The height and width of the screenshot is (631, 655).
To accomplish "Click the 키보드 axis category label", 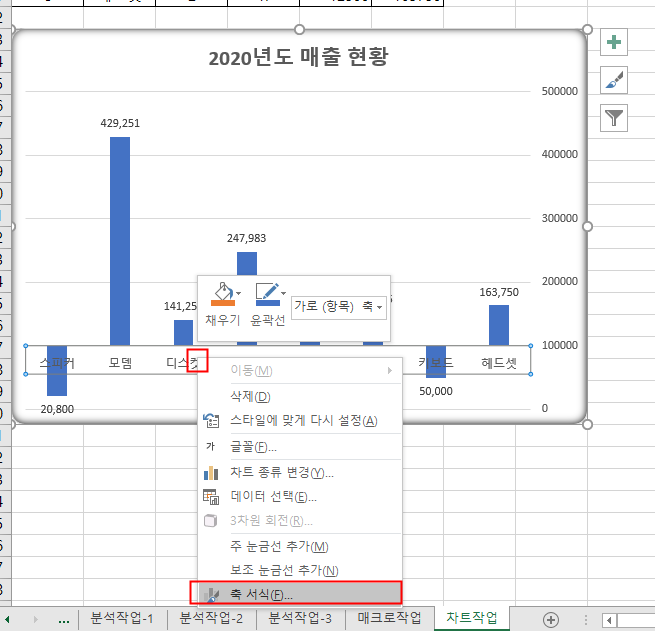I will 436,362.
